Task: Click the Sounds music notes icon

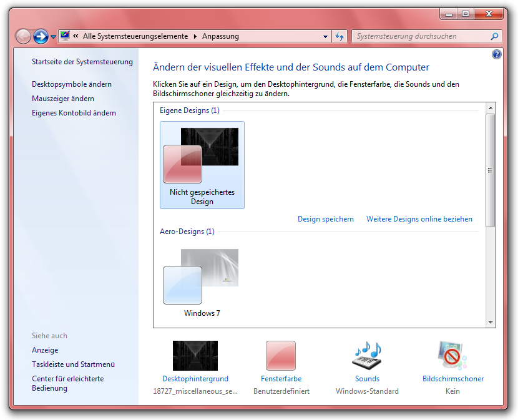Action: [366, 356]
